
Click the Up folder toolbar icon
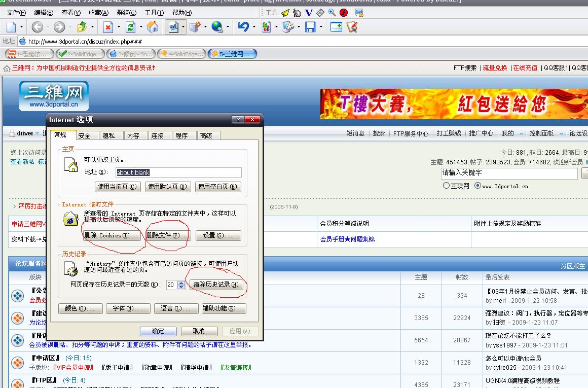tap(82, 27)
